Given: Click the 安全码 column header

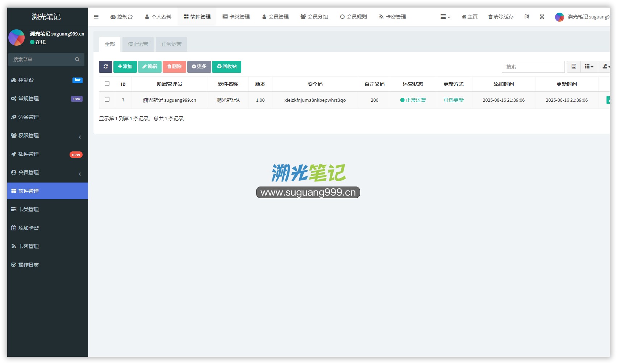Looking at the screenshot, I should (315, 84).
